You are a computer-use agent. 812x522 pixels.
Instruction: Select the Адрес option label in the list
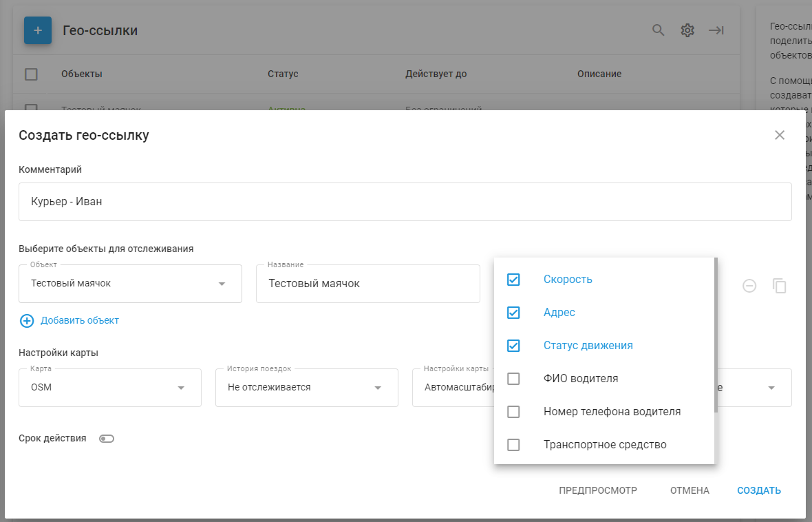(559, 313)
